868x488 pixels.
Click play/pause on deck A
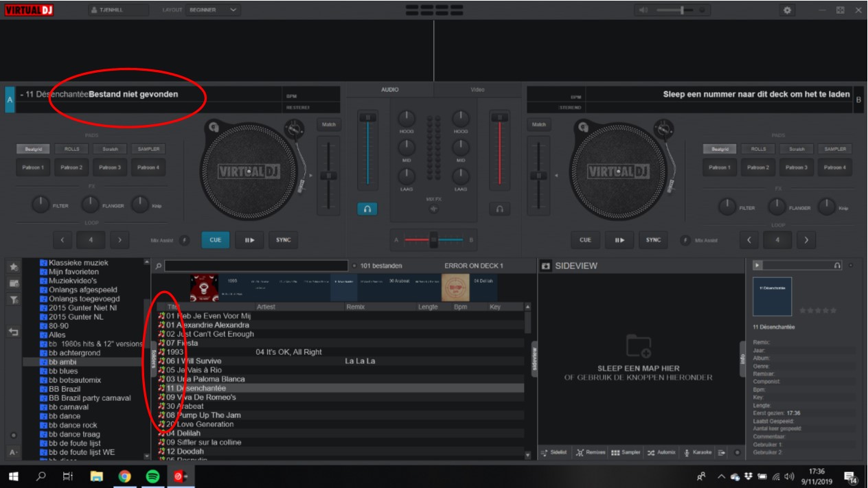tap(249, 240)
